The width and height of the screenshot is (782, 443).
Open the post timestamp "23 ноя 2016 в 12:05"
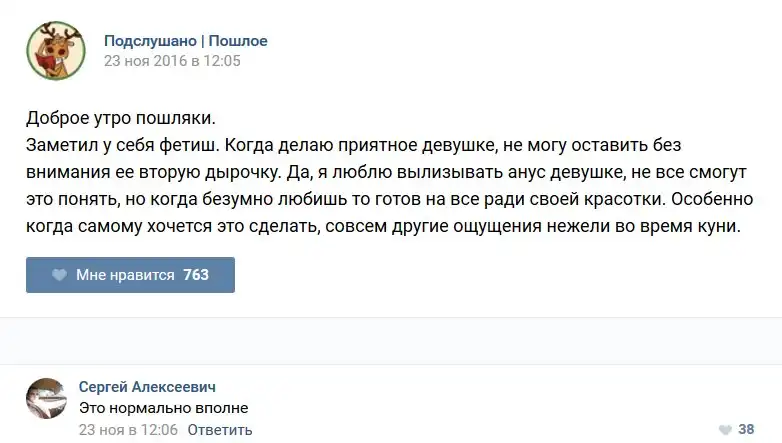(x=172, y=60)
